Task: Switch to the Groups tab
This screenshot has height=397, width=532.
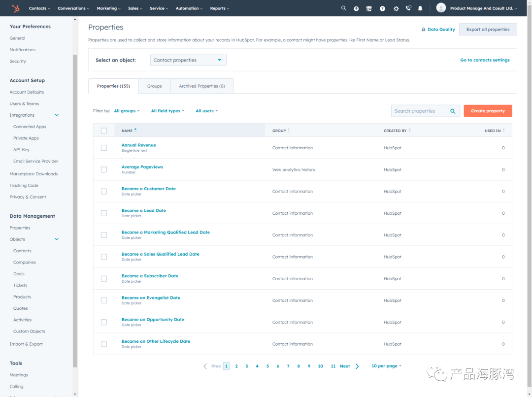Action: [154, 86]
